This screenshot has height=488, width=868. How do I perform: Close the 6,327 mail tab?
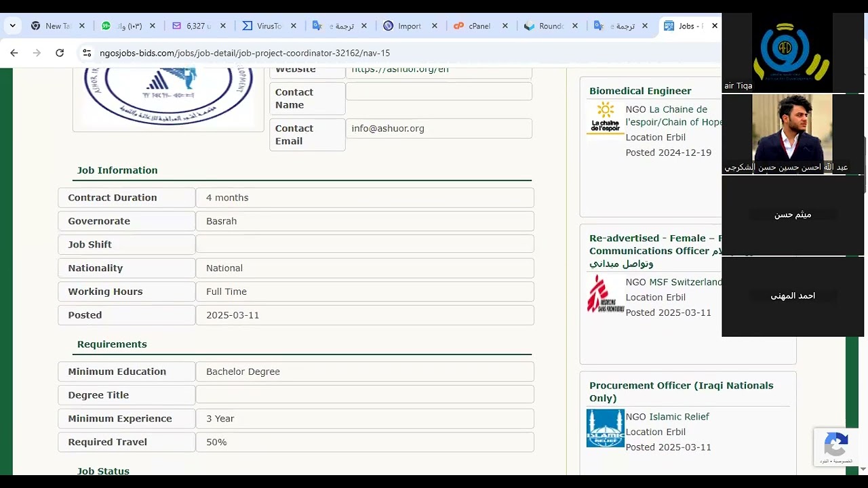click(x=222, y=26)
